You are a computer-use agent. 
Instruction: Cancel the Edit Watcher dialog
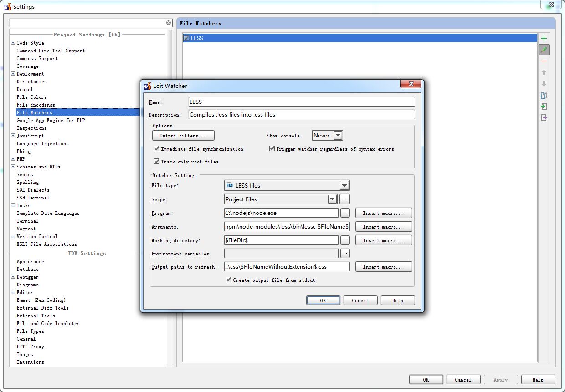pyautogui.click(x=360, y=300)
